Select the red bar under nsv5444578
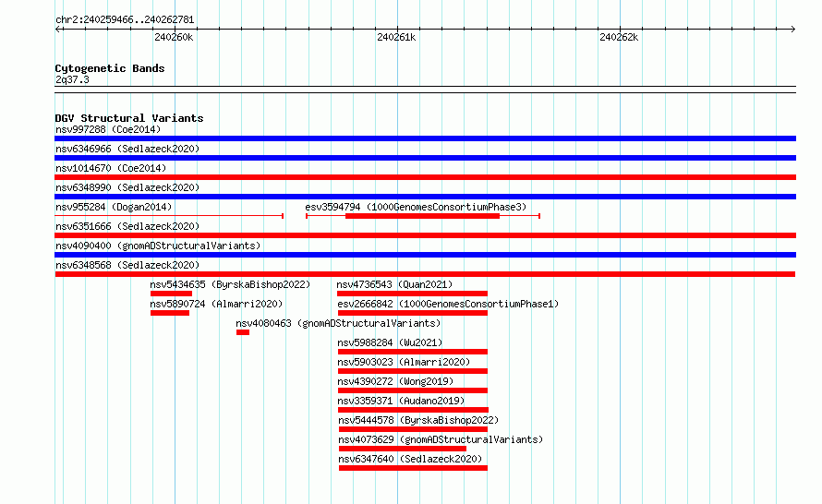This screenshot has width=822, height=504. click(x=413, y=429)
